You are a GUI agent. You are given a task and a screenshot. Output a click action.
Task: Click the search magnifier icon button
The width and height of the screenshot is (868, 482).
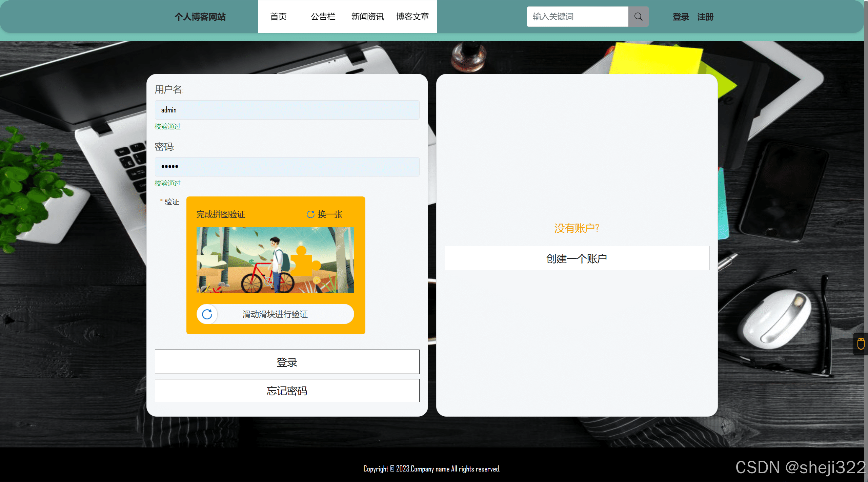pyautogui.click(x=638, y=17)
